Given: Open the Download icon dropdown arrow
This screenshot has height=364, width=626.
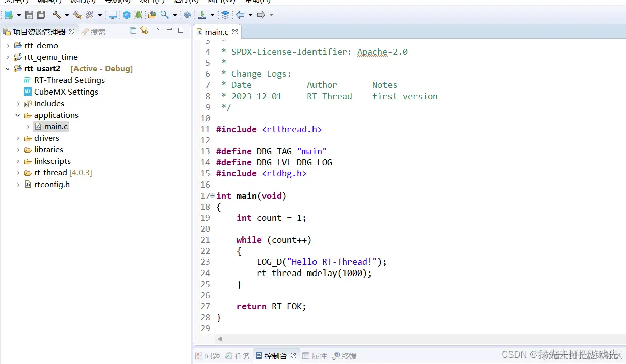Looking at the screenshot, I should [x=212, y=15].
